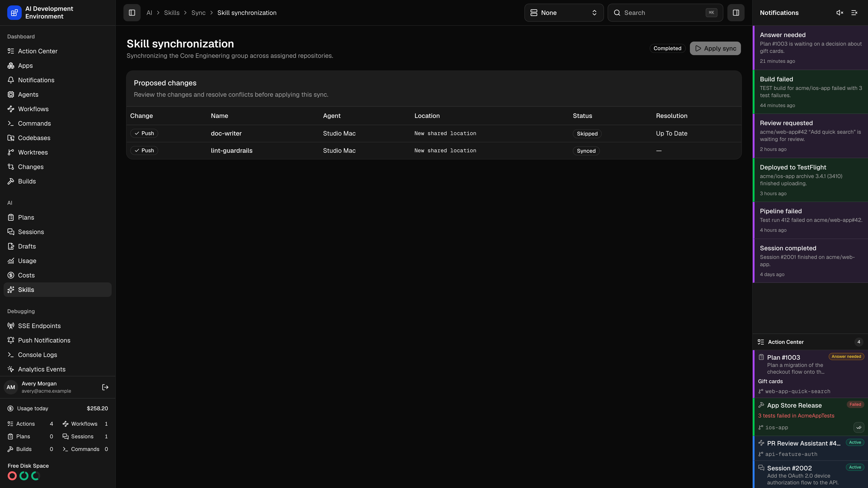Open the Build failed notification
Screen dimensions: 868x488
810,92
